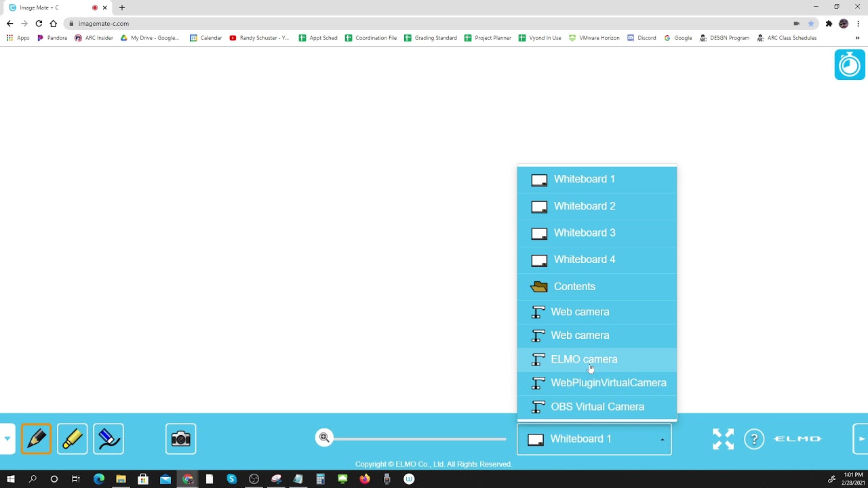Open the Discord bookmark
The width and height of the screenshot is (868, 488).
(x=642, y=38)
